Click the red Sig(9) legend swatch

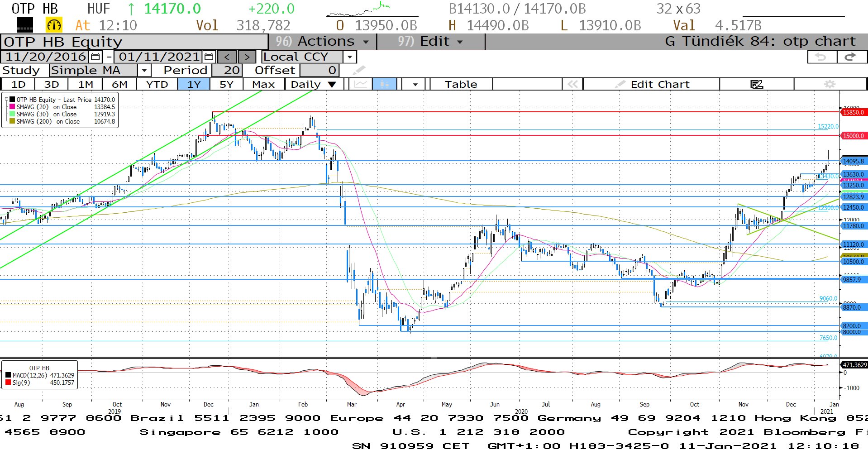pyautogui.click(x=8, y=383)
